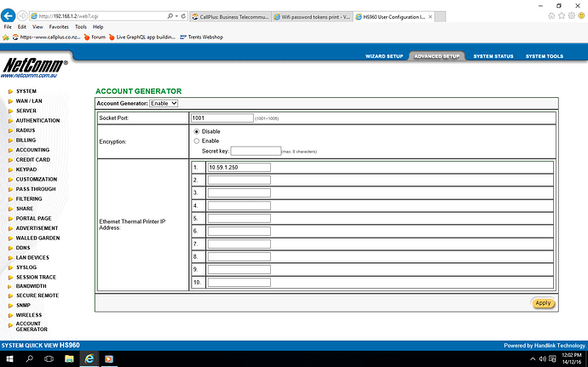The image size is (588, 367).
Task: Expand the SYSTEM sidebar section
Action: pos(26,91)
